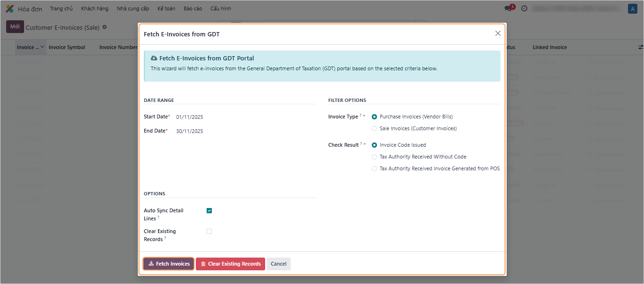Open the Báo cáo menu
644x284 pixels.
coord(192,8)
